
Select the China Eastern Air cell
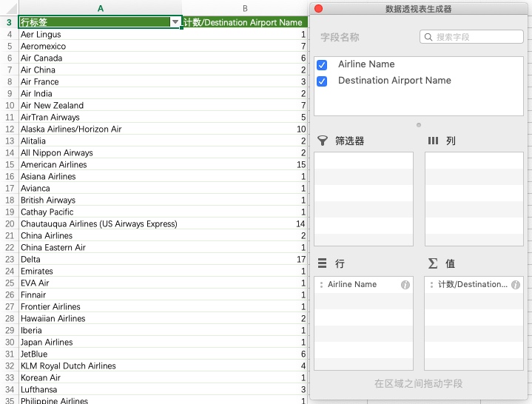pyautogui.click(x=101, y=248)
